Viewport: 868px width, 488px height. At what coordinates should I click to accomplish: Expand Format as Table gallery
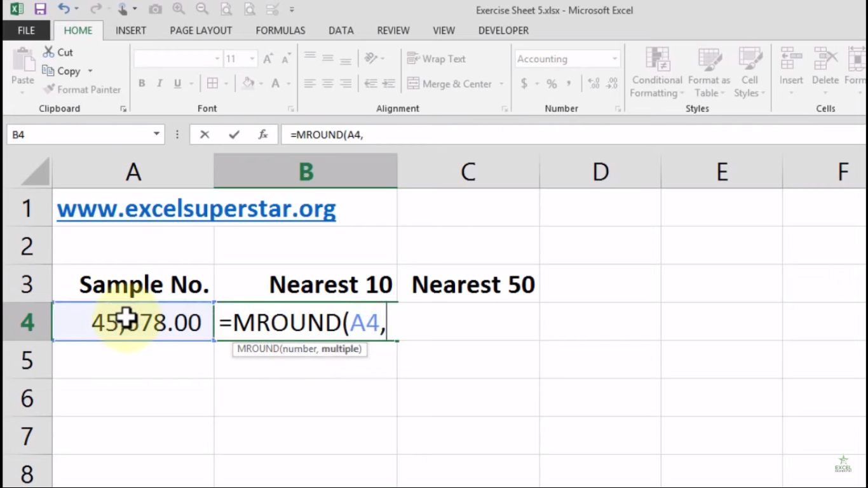(709, 72)
